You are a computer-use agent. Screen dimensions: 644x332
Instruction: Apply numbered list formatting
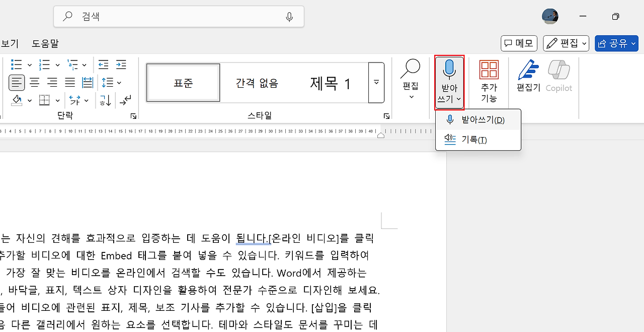[44, 64]
